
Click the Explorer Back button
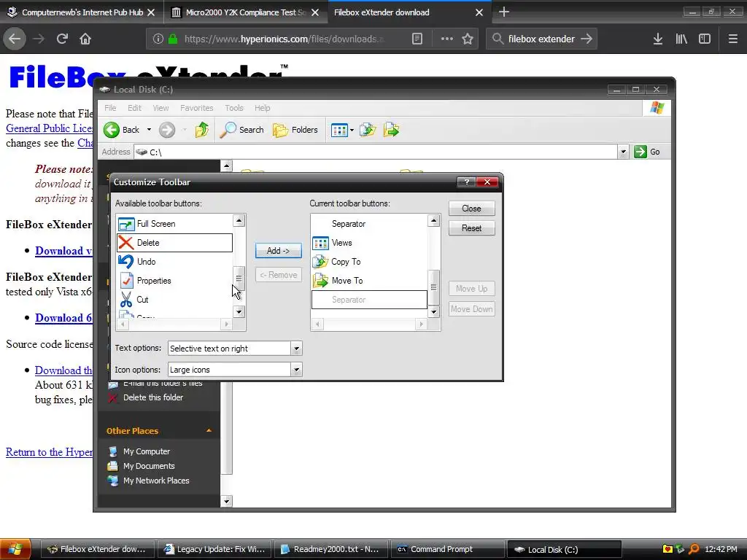point(122,130)
